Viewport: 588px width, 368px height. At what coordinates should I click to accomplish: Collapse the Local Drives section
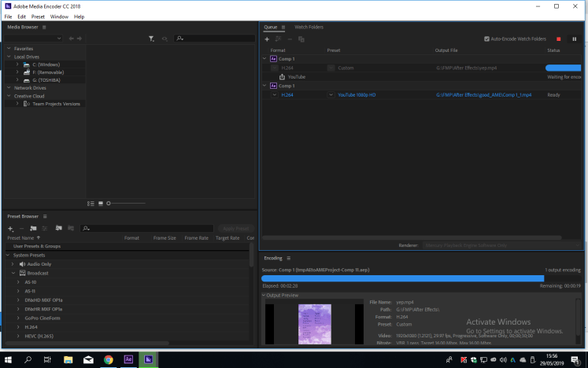9,57
